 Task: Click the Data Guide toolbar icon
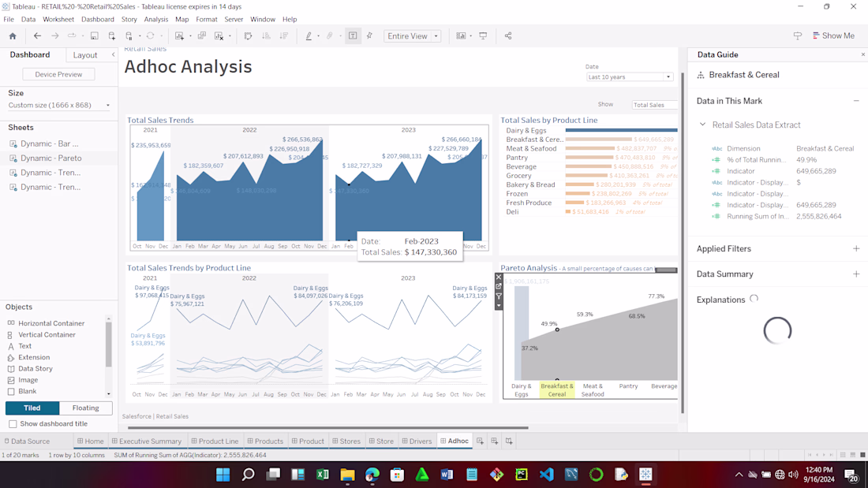point(798,36)
